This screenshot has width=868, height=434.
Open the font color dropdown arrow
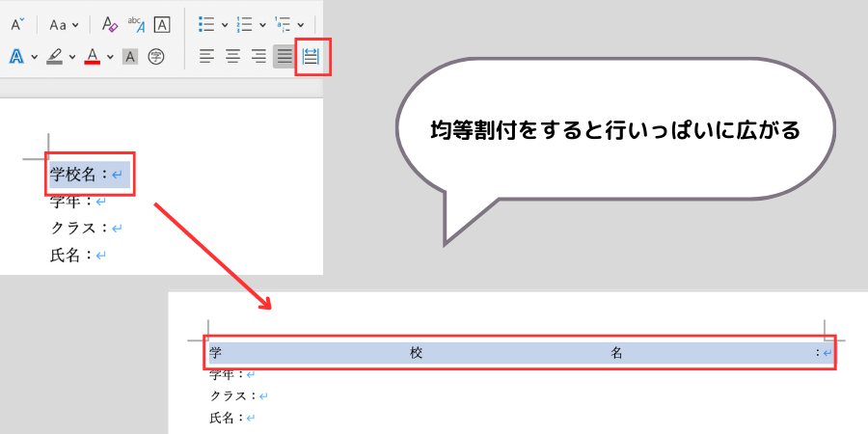110,57
